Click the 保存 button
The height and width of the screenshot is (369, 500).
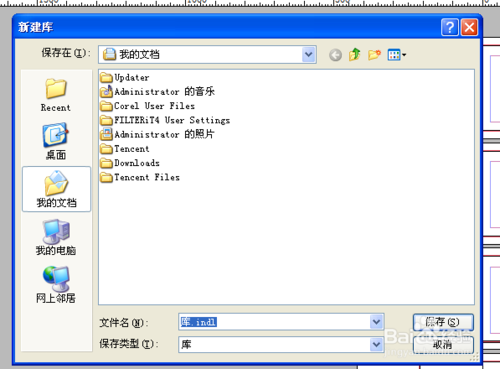443,322
